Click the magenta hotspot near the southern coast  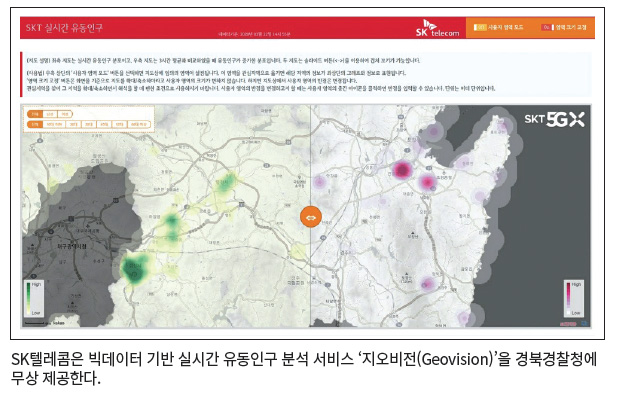point(427,284)
